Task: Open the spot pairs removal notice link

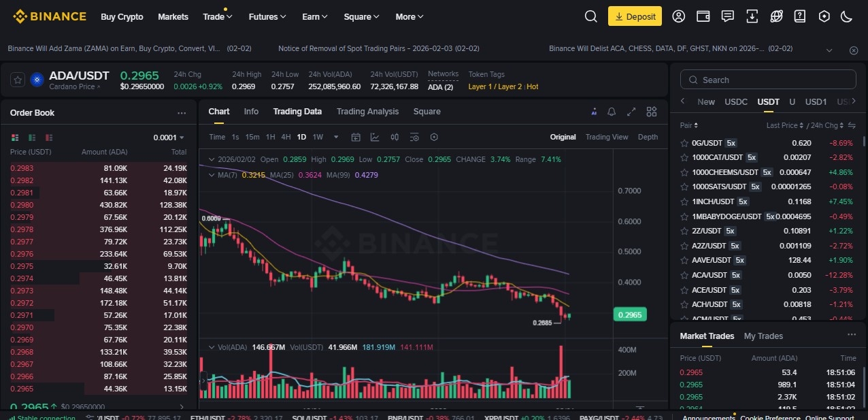Action: 379,49
